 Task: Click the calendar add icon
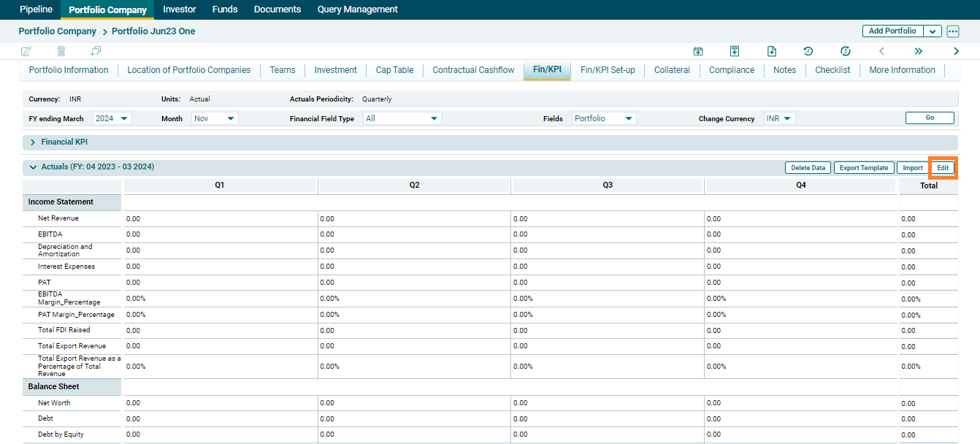pos(698,51)
